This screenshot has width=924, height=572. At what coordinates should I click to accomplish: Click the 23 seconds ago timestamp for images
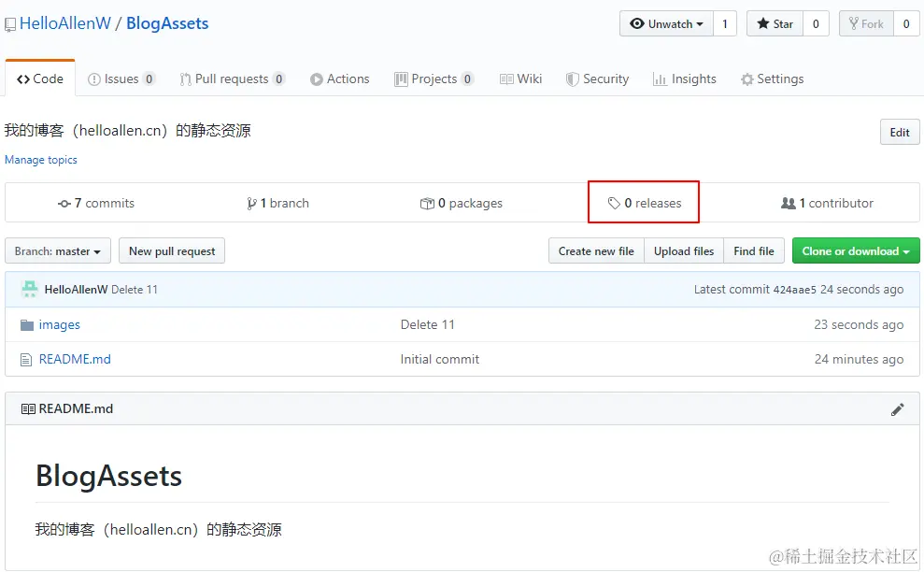click(x=859, y=325)
